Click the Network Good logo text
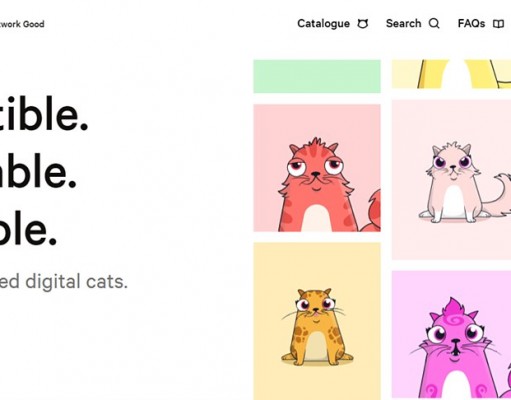The image size is (511, 400). 22,24
